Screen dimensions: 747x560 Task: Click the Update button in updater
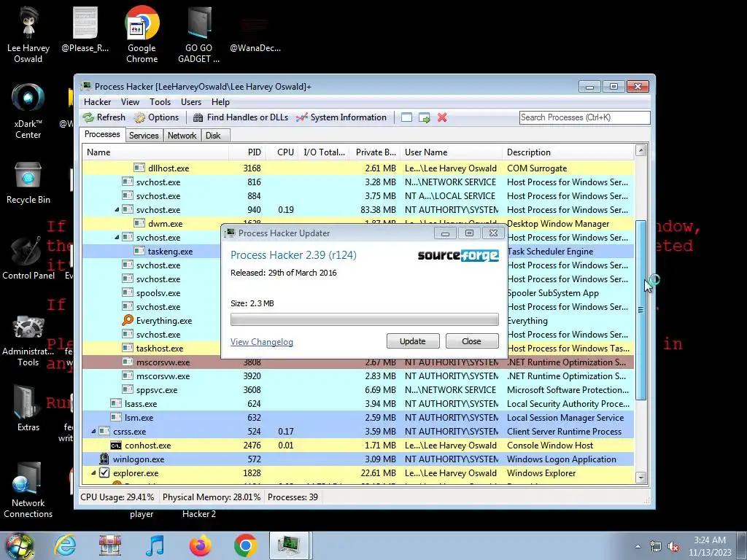tap(413, 341)
